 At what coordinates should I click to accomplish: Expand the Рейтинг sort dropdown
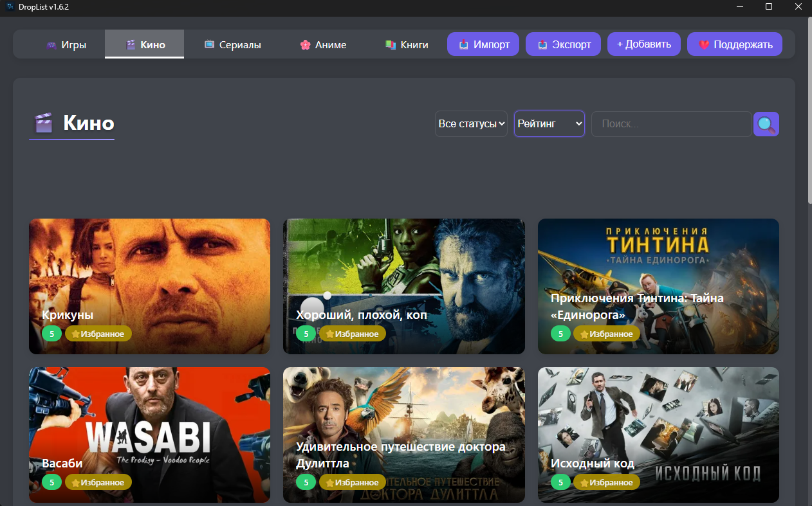549,124
